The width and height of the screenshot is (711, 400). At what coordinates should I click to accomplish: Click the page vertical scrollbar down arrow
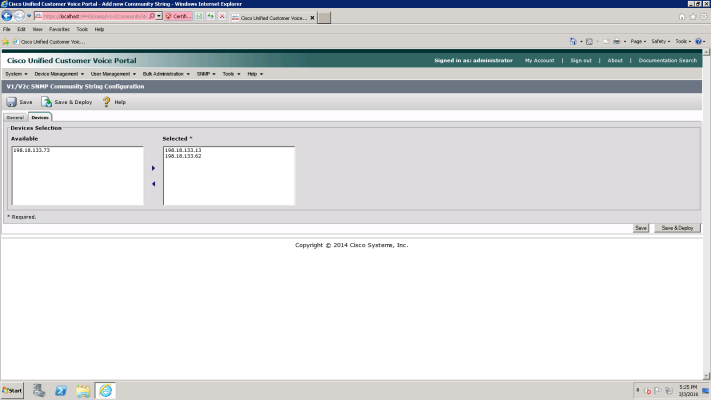coord(706,376)
